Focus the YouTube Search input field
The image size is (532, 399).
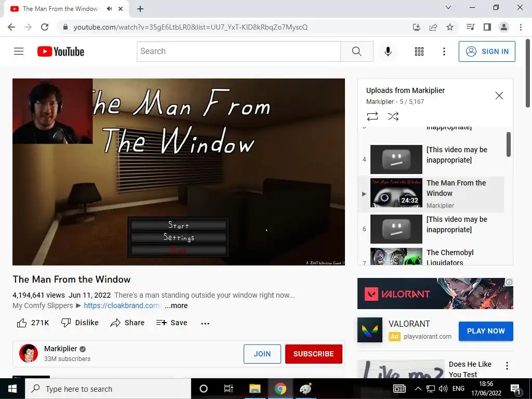pos(238,51)
